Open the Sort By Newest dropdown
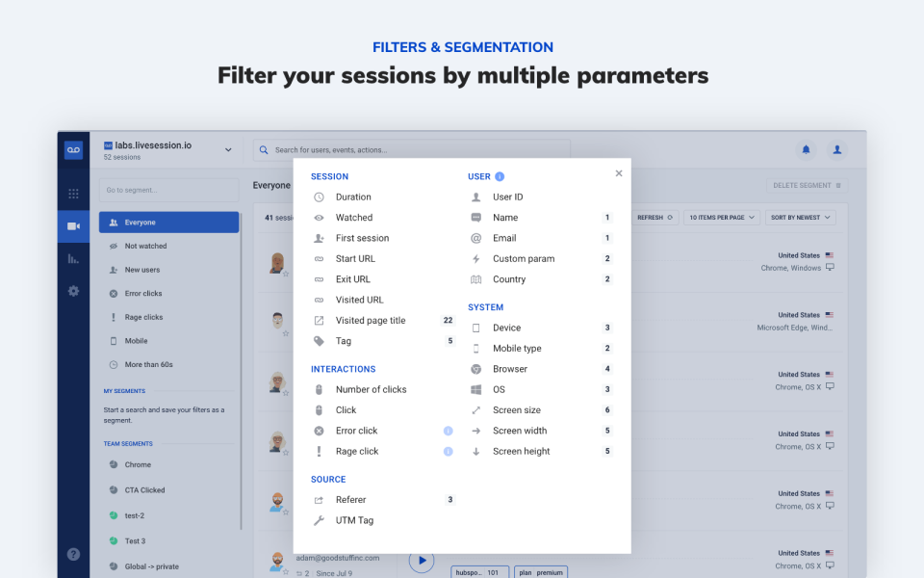924x578 pixels. (800, 217)
